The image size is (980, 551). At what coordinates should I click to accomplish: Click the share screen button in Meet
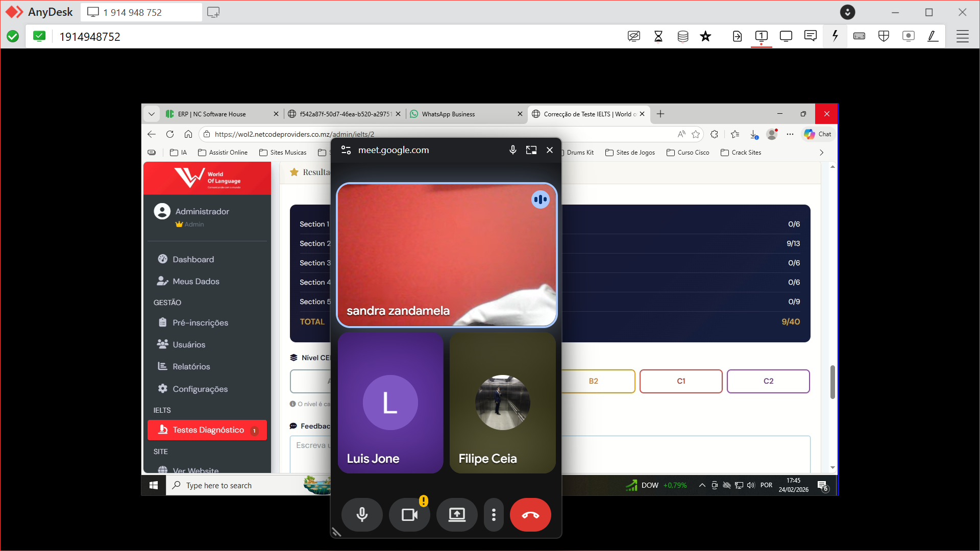[x=457, y=515]
